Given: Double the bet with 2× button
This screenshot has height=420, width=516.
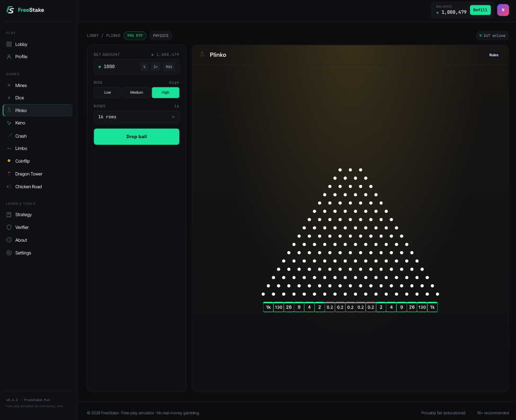Looking at the screenshot, I should (x=156, y=67).
